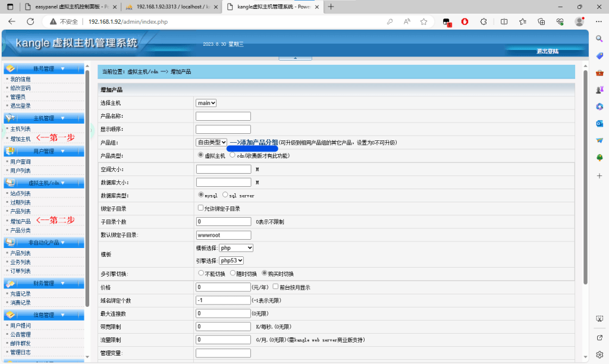This screenshot has width=609, height=364.
Task: Toggle split screen icon in toolbar
Action: (x=504, y=21)
